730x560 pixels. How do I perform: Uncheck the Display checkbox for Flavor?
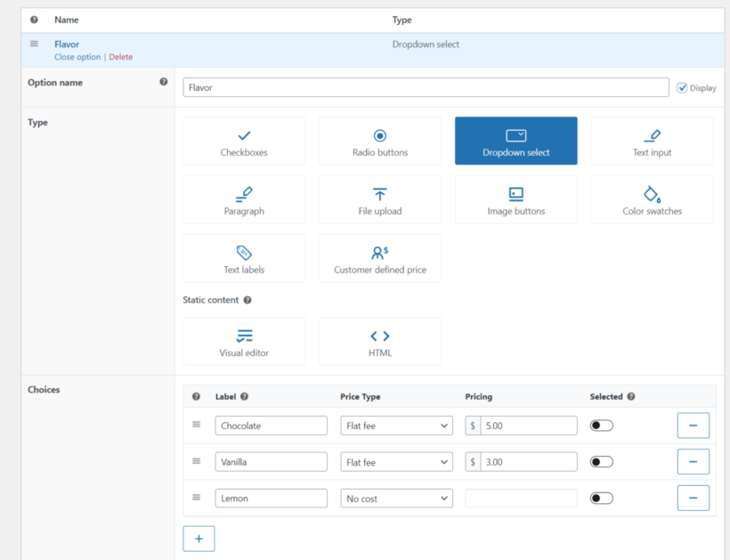point(683,87)
